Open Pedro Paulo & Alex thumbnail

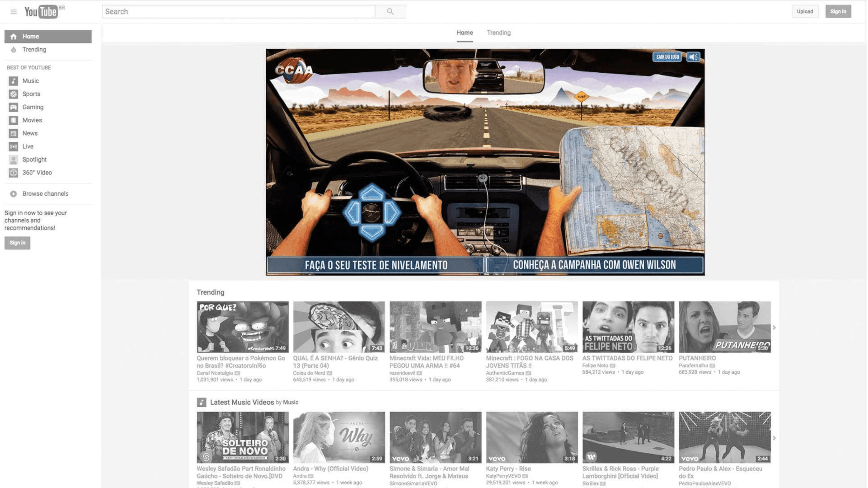(725, 437)
